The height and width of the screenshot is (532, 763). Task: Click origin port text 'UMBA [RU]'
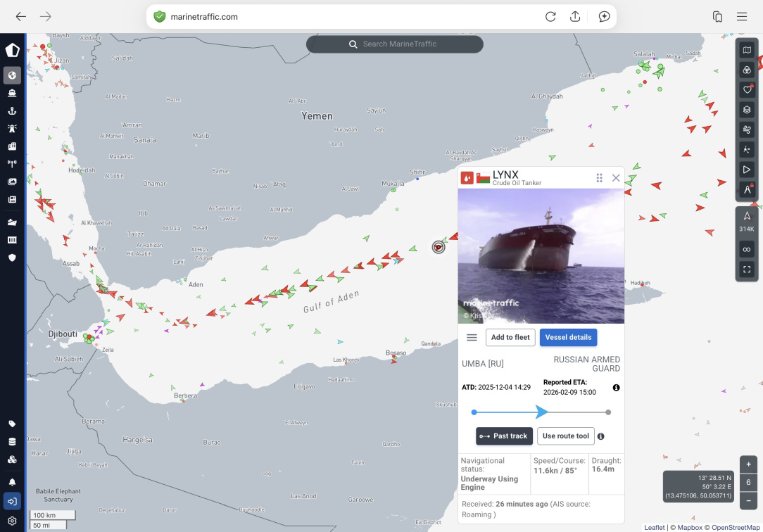[483, 364]
